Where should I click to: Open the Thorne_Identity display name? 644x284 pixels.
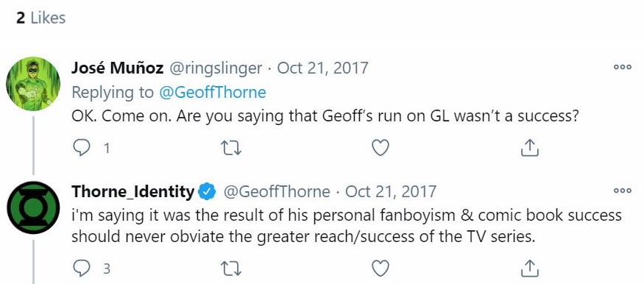133,191
